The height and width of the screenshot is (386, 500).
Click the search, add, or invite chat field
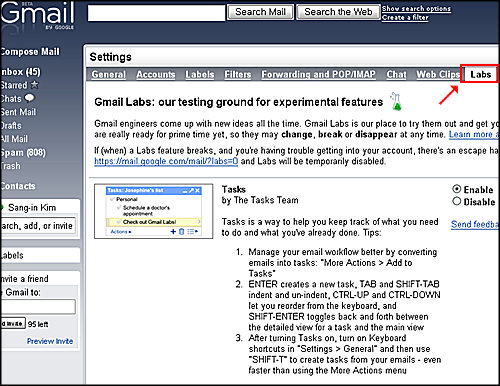(x=38, y=226)
